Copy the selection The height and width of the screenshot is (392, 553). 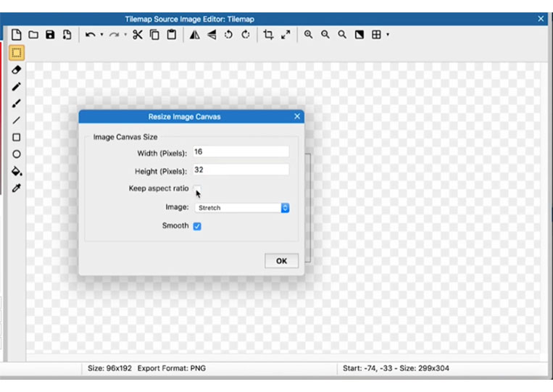(154, 35)
